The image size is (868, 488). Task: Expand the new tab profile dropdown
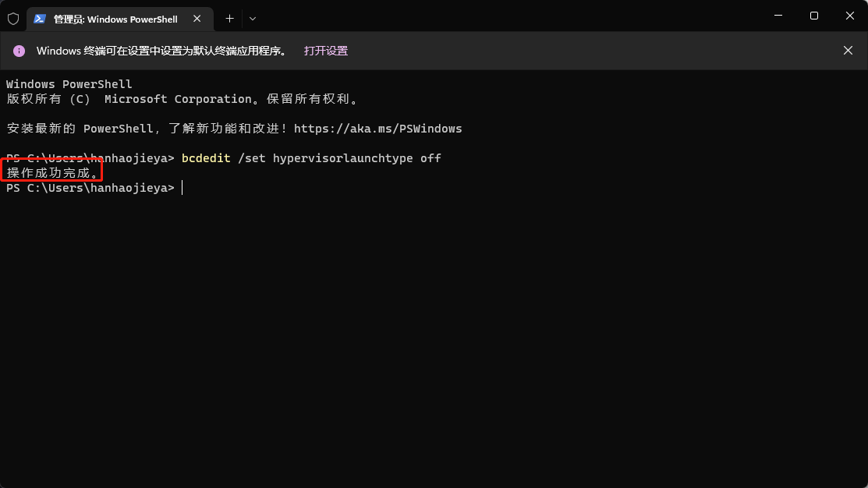[253, 19]
